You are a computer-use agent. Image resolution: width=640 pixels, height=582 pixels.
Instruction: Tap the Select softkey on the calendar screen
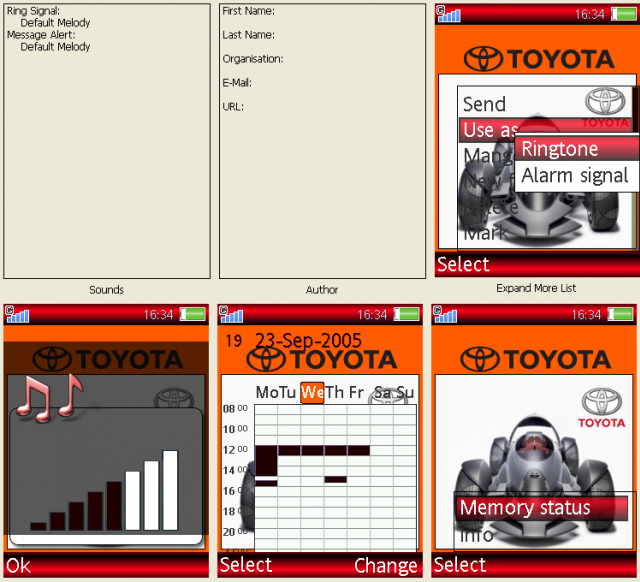[246, 565]
